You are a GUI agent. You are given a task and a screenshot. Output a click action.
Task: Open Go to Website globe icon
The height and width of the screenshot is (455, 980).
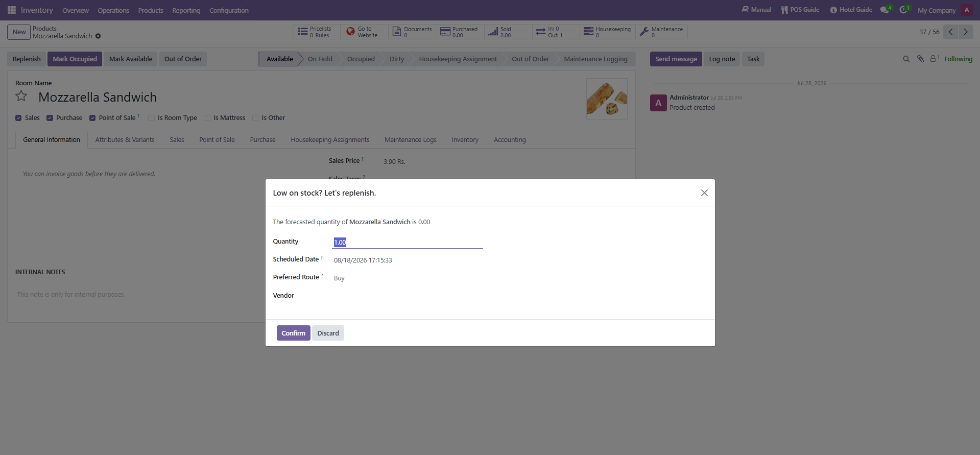pyautogui.click(x=350, y=32)
